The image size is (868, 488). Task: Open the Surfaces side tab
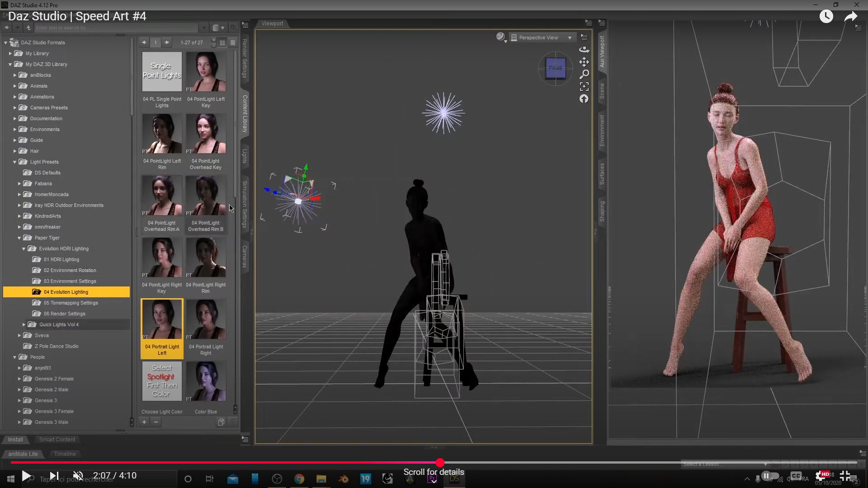[602, 174]
